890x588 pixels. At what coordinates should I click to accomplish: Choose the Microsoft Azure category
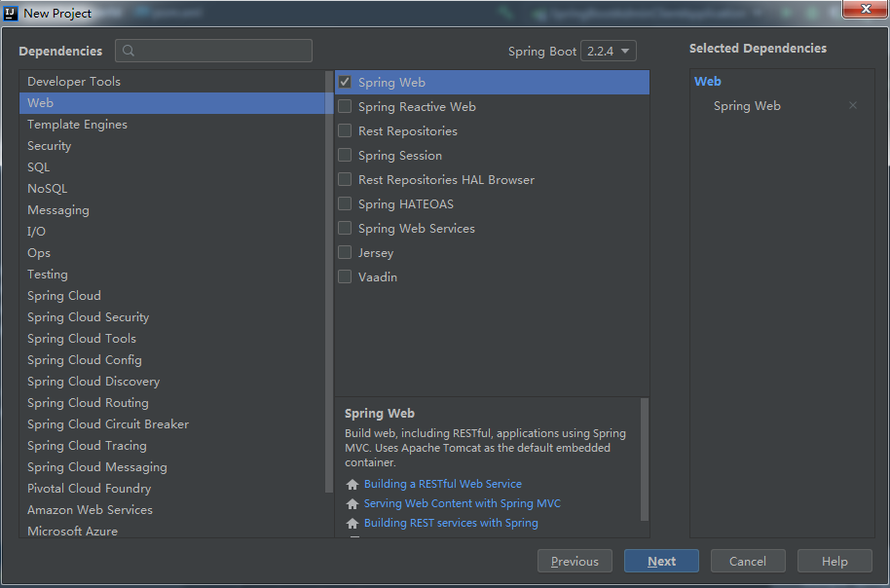[172, 531]
